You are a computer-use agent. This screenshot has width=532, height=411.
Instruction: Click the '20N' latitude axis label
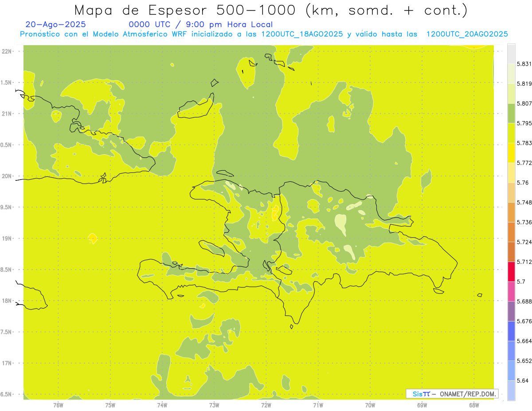(x=6, y=176)
